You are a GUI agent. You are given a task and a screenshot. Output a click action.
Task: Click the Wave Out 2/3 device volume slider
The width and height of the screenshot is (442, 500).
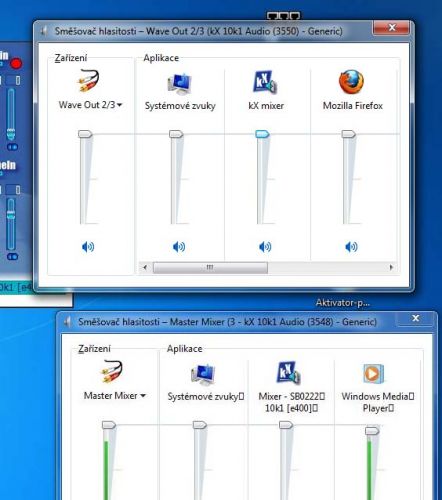(x=85, y=134)
